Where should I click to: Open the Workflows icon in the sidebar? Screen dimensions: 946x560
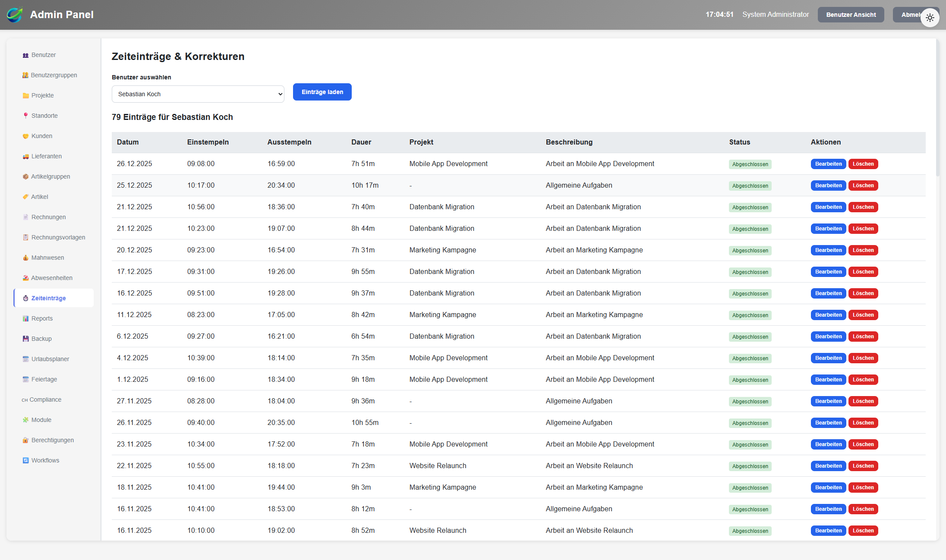tap(25, 460)
